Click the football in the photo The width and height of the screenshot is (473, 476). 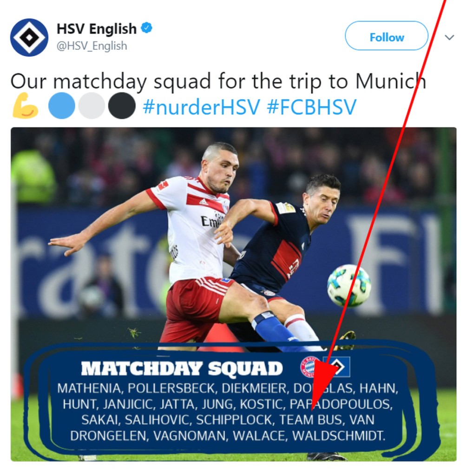click(349, 286)
